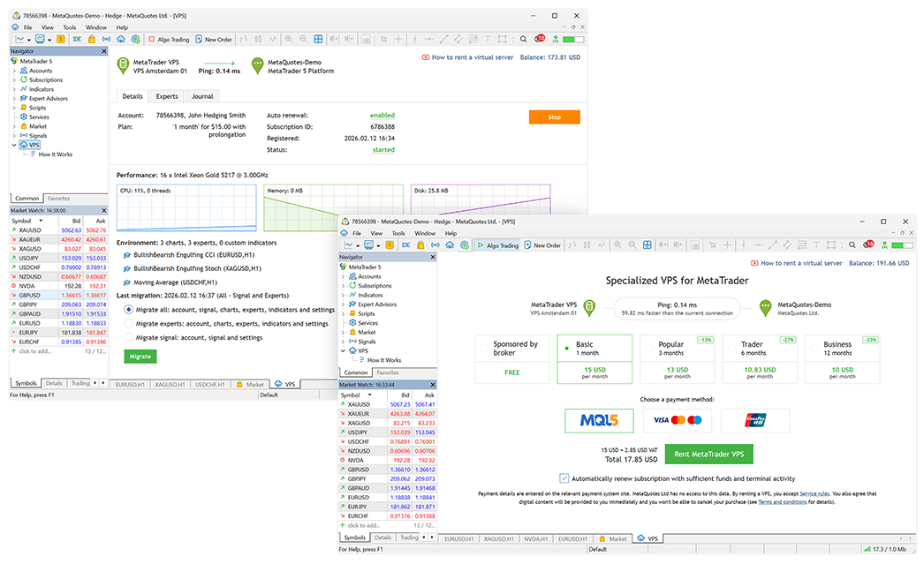Enable automatic subscription renewal checkbox

(x=564, y=477)
